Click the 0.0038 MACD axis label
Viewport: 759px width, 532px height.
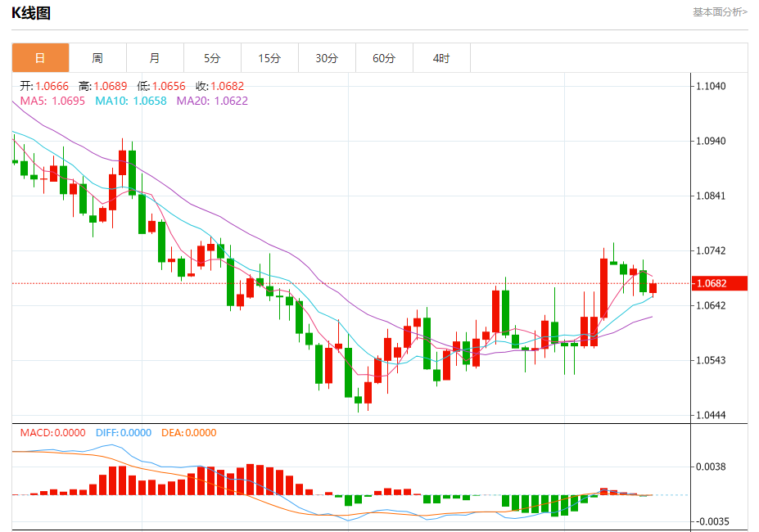click(x=711, y=467)
